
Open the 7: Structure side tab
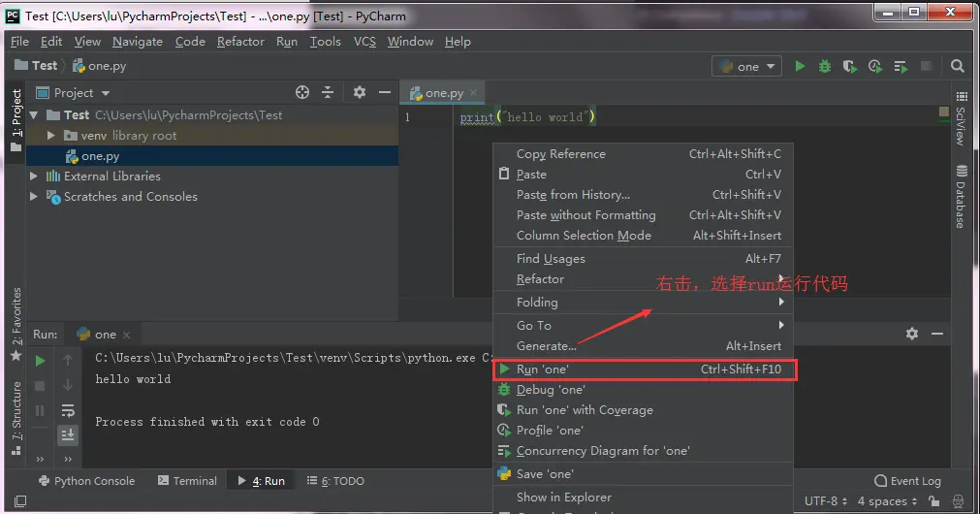pyautogui.click(x=16, y=418)
